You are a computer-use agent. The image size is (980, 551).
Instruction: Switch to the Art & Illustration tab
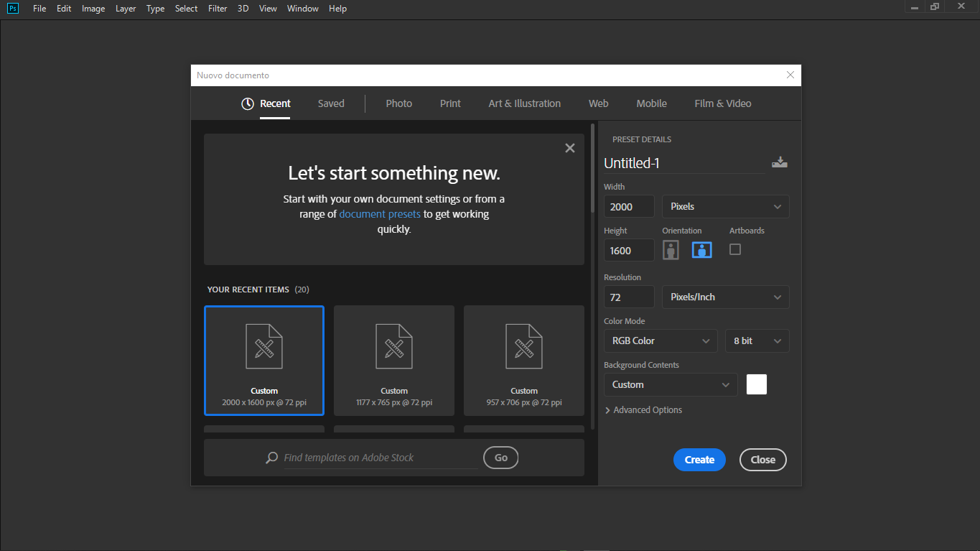525,103
